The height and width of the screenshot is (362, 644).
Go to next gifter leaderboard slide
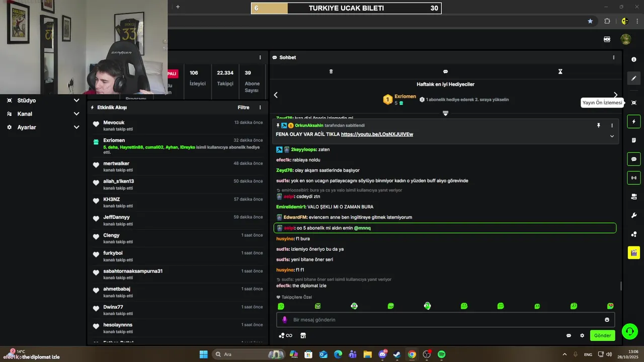pyautogui.click(x=615, y=95)
